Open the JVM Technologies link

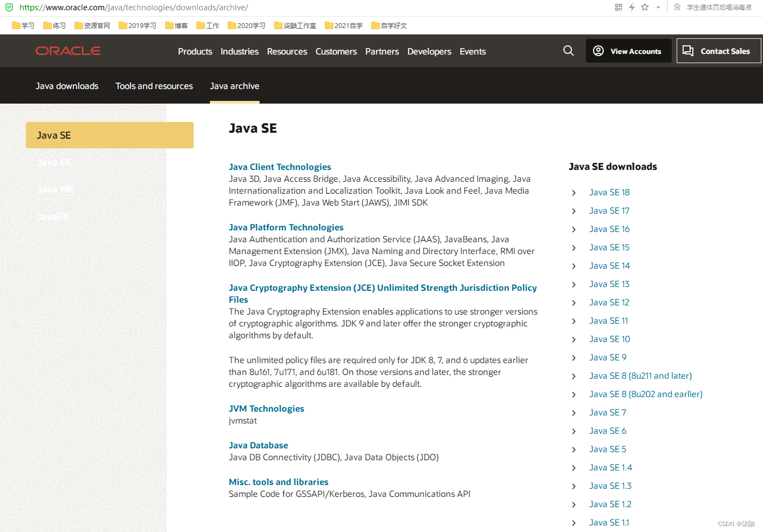266,408
